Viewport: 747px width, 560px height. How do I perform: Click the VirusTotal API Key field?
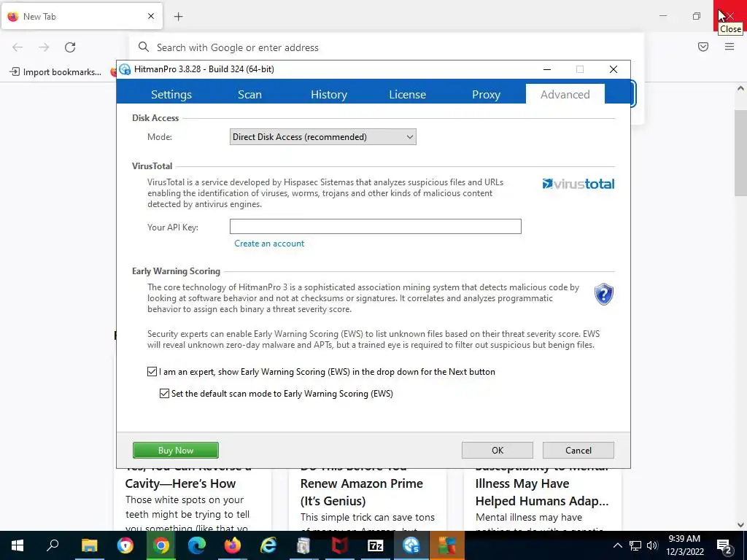(x=376, y=226)
